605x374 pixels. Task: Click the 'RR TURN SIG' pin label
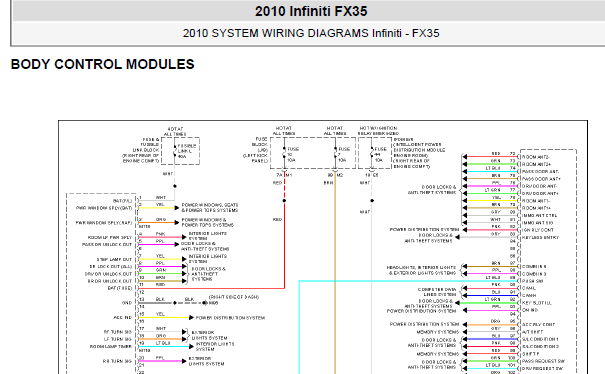tap(118, 361)
